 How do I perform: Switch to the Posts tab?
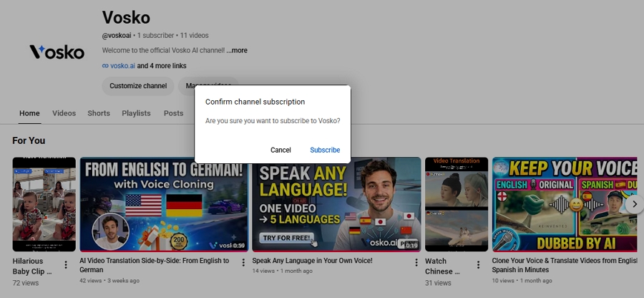(173, 113)
